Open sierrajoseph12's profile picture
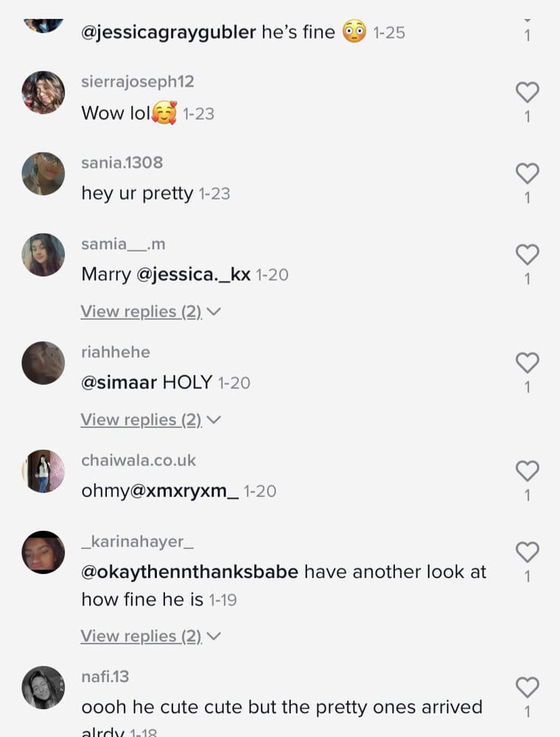The height and width of the screenshot is (737, 560). point(43,93)
